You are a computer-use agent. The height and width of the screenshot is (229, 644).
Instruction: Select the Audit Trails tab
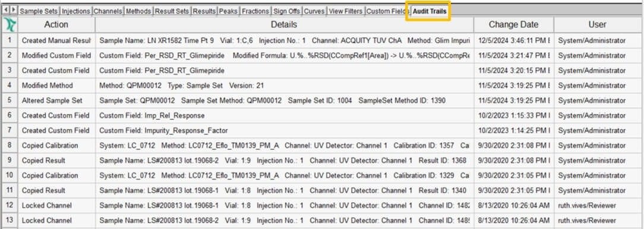429,11
